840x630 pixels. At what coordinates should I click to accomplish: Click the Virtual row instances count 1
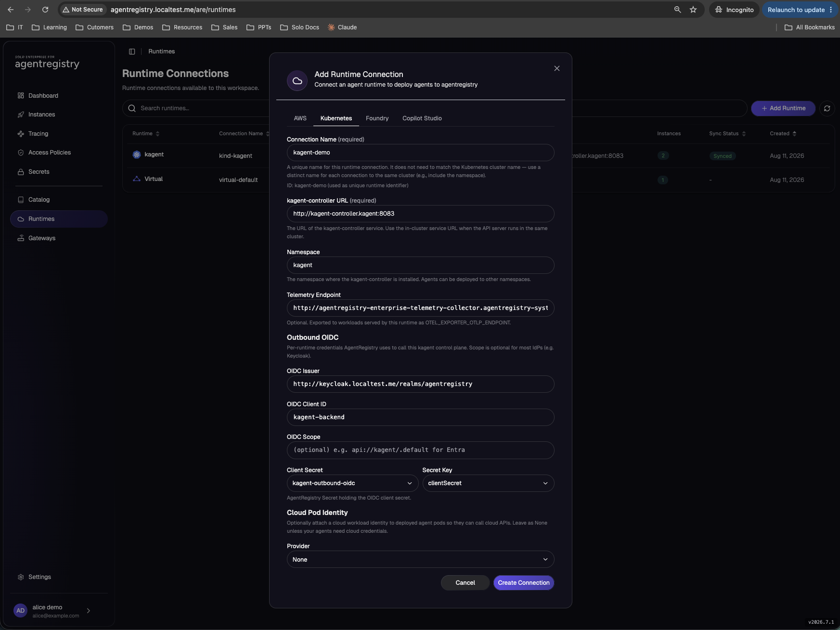pos(662,180)
